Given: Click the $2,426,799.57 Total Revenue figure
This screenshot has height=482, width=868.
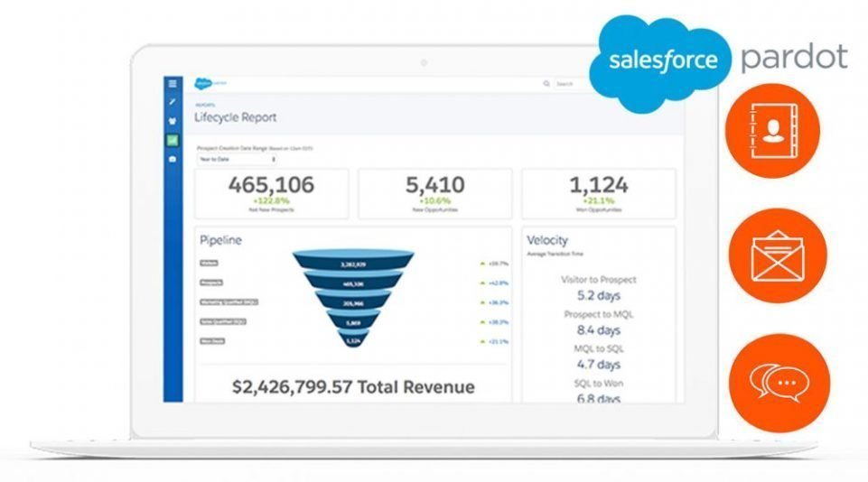Looking at the screenshot, I should [353, 387].
